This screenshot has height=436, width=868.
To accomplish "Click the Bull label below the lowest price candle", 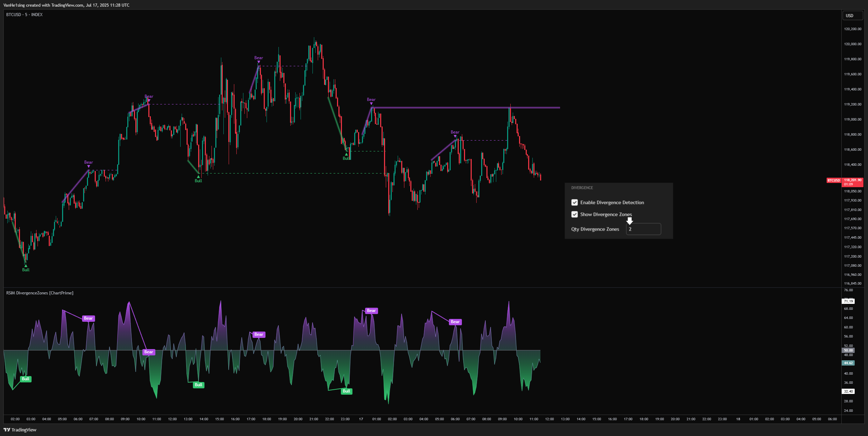I will click(x=26, y=270).
